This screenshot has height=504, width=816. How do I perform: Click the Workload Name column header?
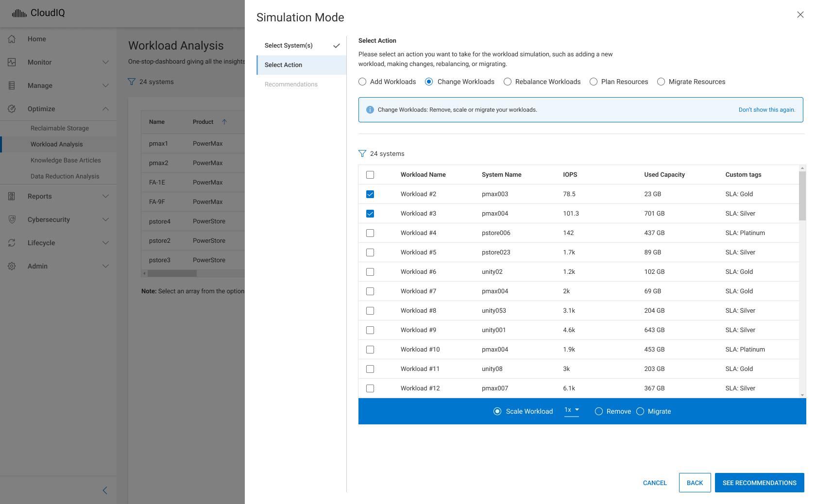click(x=423, y=175)
